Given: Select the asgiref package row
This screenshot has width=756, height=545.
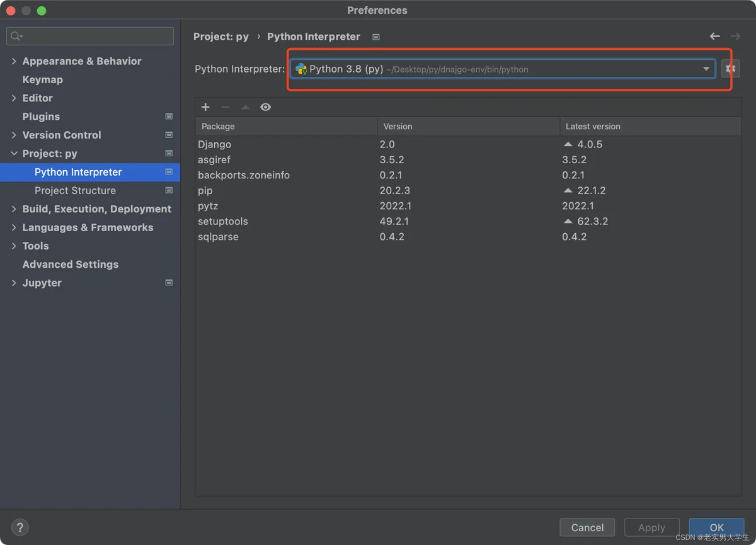Looking at the screenshot, I should pyautogui.click(x=469, y=160).
